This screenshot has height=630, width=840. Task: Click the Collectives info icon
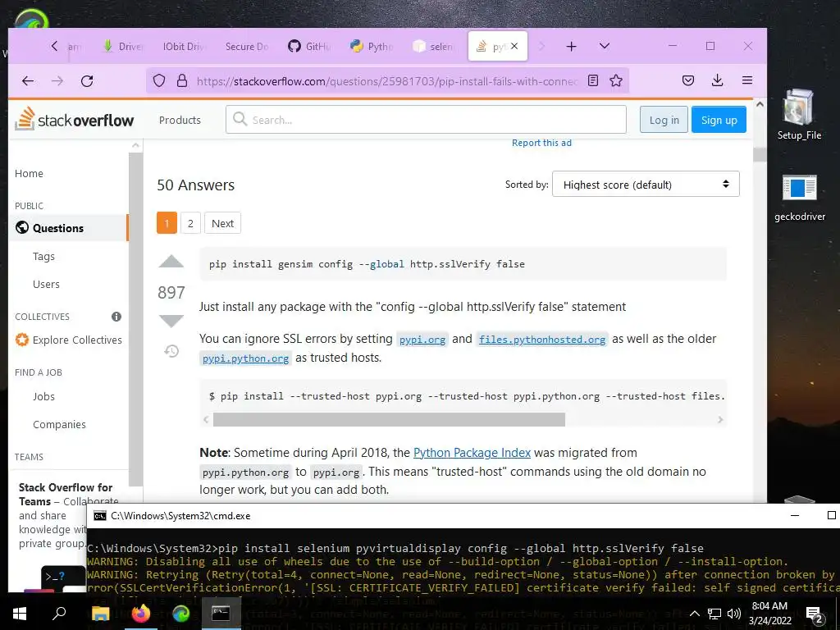pos(116,317)
